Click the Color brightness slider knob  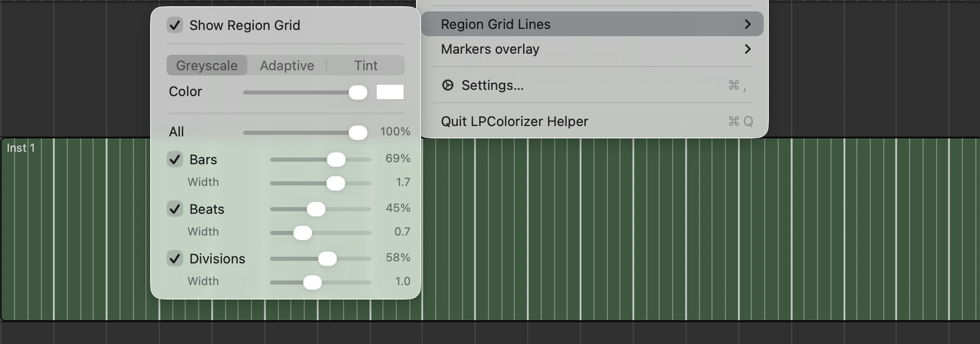point(358,92)
